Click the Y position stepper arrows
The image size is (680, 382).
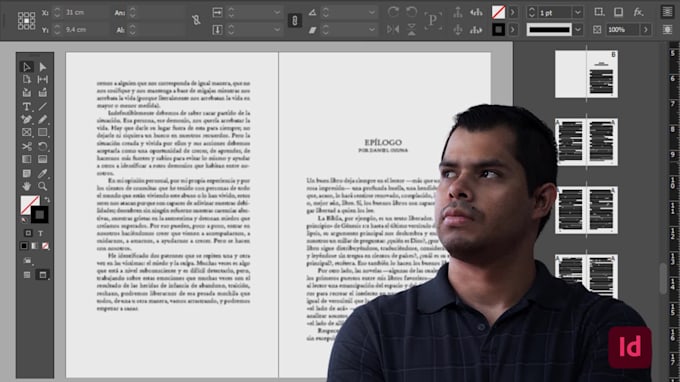pos(57,29)
